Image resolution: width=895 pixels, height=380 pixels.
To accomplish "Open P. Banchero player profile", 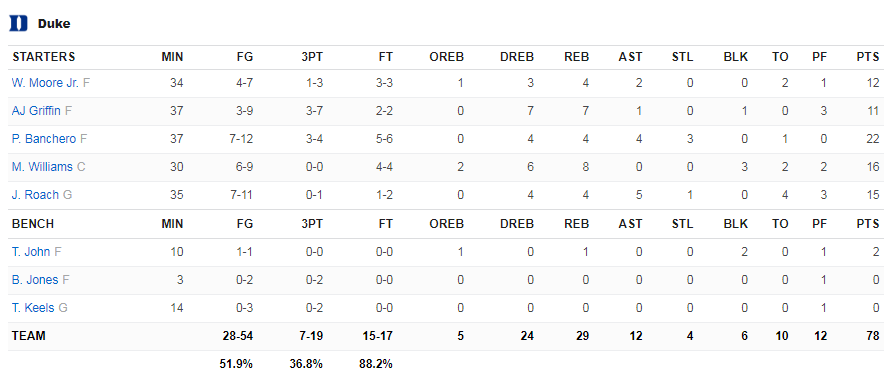I will [45, 139].
